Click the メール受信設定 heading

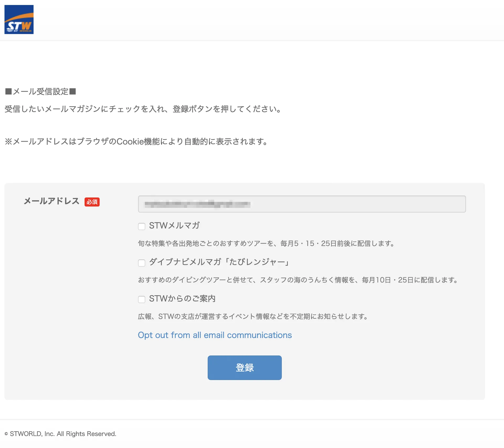41,92
